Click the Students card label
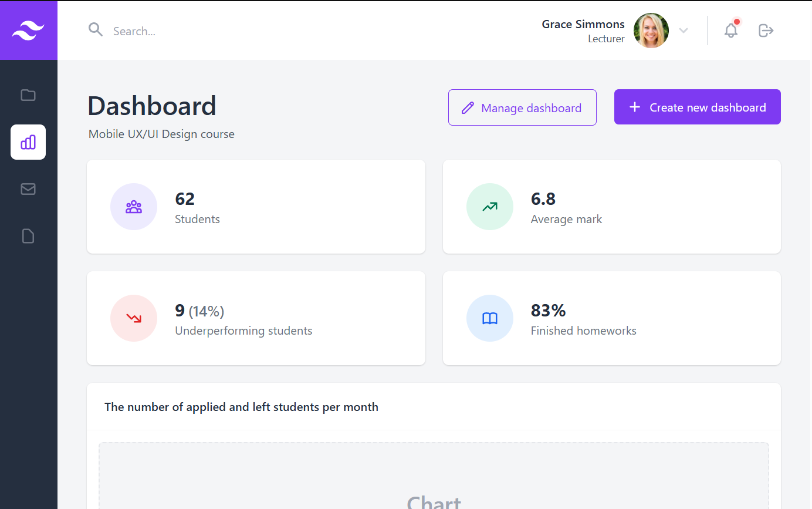This screenshot has height=509, width=812. [x=197, y=219]
